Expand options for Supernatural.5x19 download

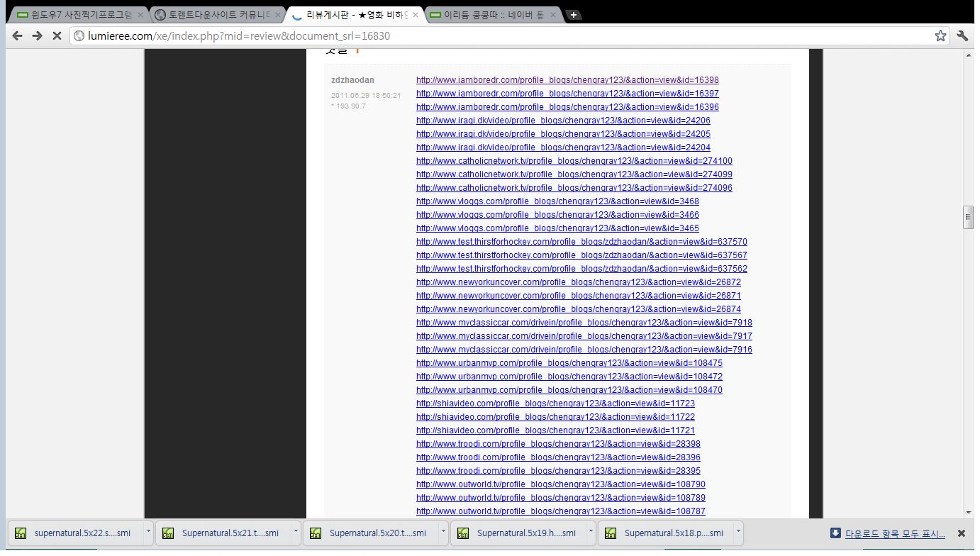591,533
